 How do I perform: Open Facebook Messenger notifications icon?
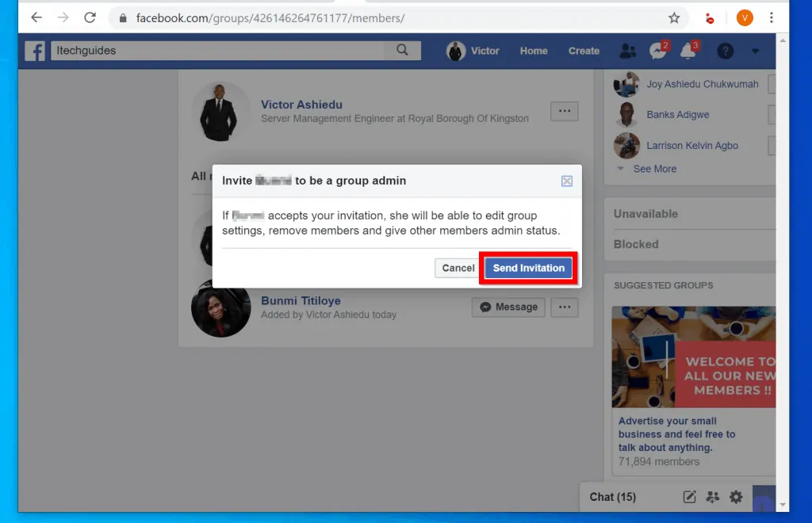point(657,51)
